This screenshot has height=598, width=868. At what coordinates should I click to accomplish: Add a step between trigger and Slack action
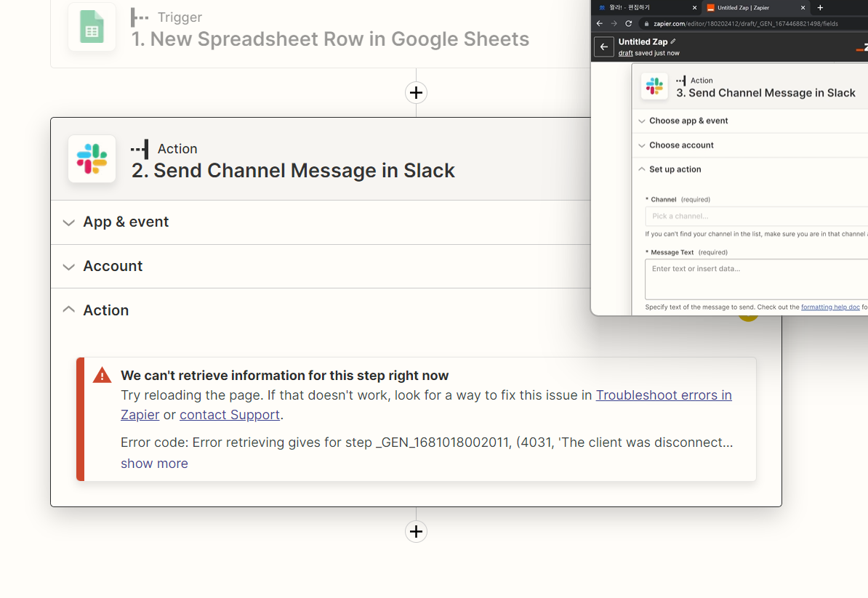pyautogui.click(x=417, y=92)
